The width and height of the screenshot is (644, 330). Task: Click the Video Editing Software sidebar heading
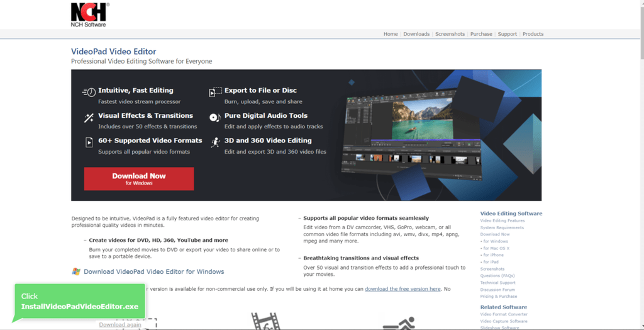click(x=511, y=213)
